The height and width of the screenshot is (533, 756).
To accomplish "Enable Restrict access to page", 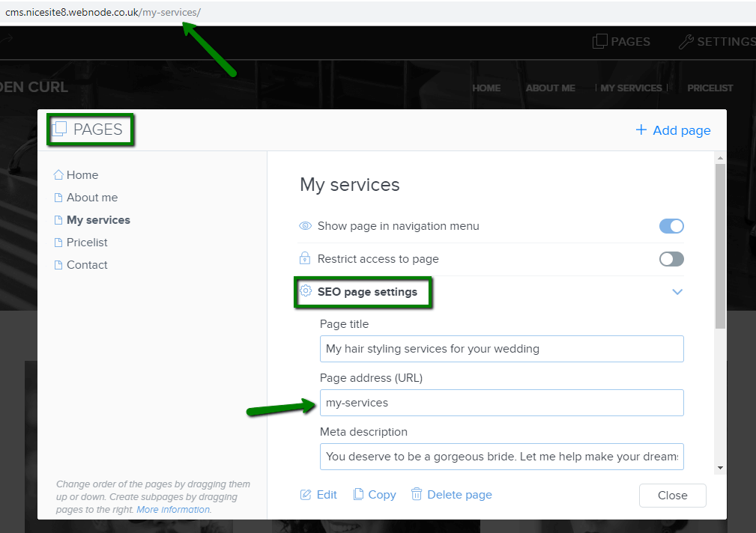I will tap(671, 258).
